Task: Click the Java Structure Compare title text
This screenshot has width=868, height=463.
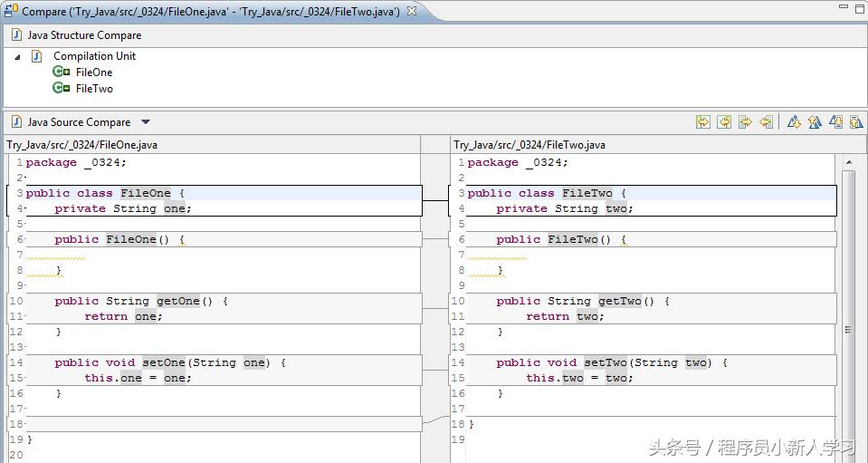Action: pos(84,35)
